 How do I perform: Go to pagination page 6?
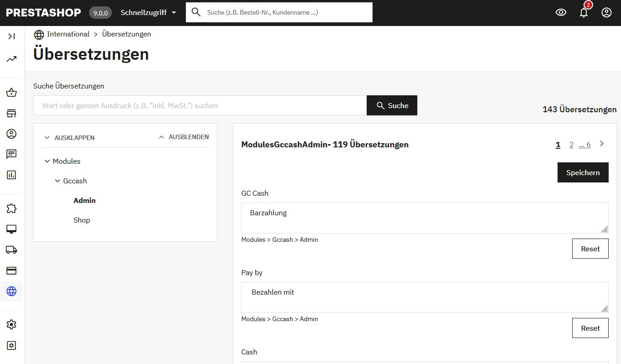pos(585,145)
